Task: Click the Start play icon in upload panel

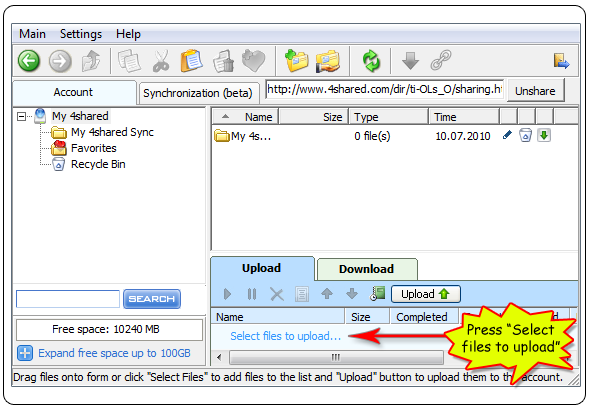Action: coord(227,294)
